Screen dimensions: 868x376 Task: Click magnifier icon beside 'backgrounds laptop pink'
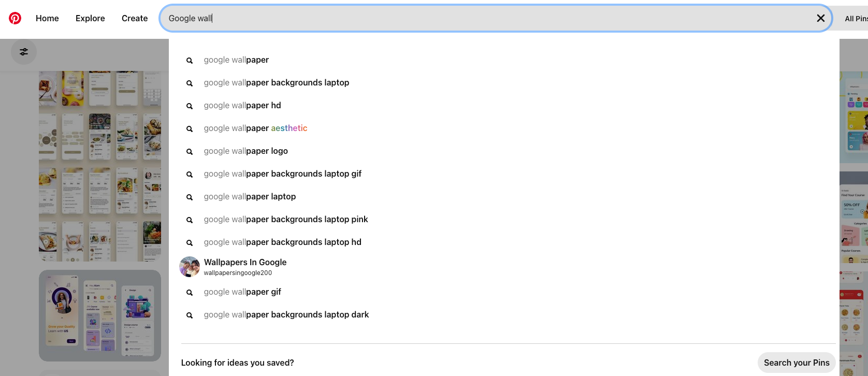[190, 220]
